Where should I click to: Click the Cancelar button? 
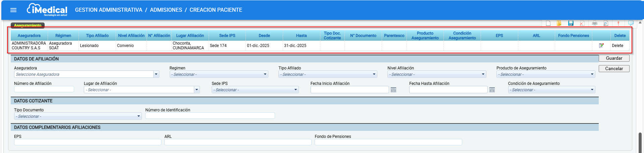[614, 68]
